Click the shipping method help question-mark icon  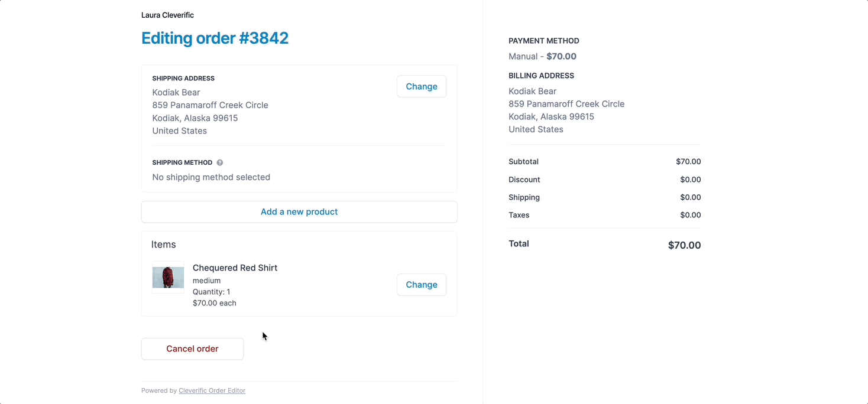tap(220, 162)
